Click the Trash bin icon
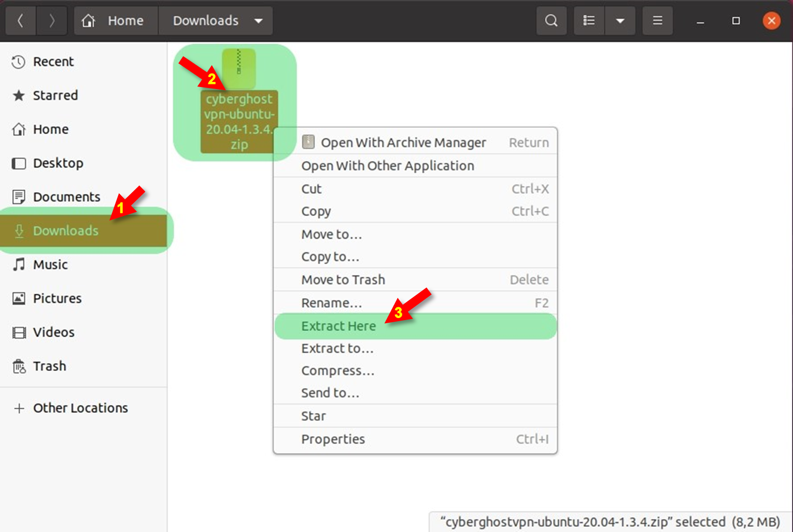This screenshot has height=532, width=793. pyautogui.click(x=19, y=366)
